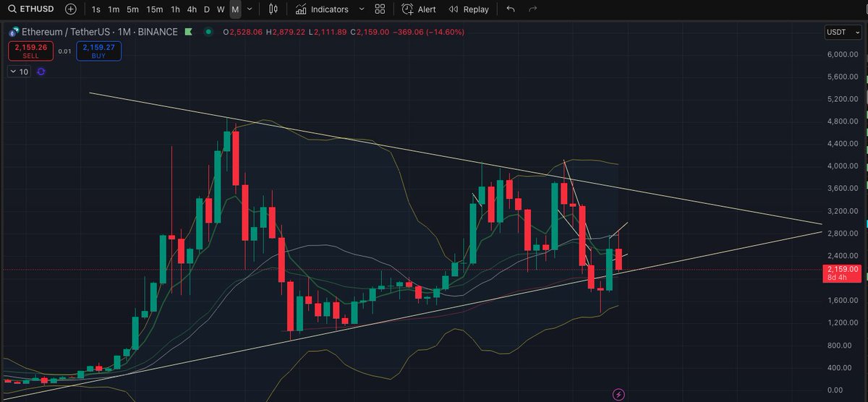Select the 15m timeframe
Image resolution: width=868 pixels, height=402 pixels.
pos(154,9)
